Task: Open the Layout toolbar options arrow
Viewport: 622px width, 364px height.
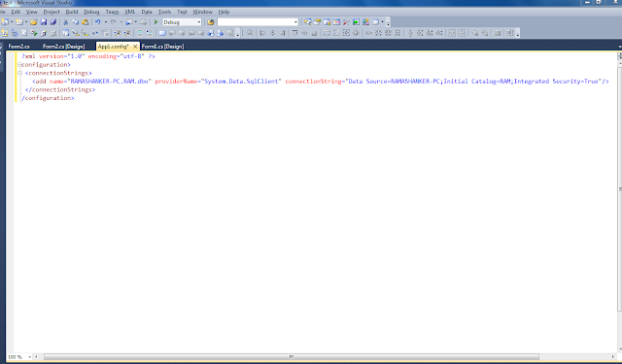Action: (518, 34)
